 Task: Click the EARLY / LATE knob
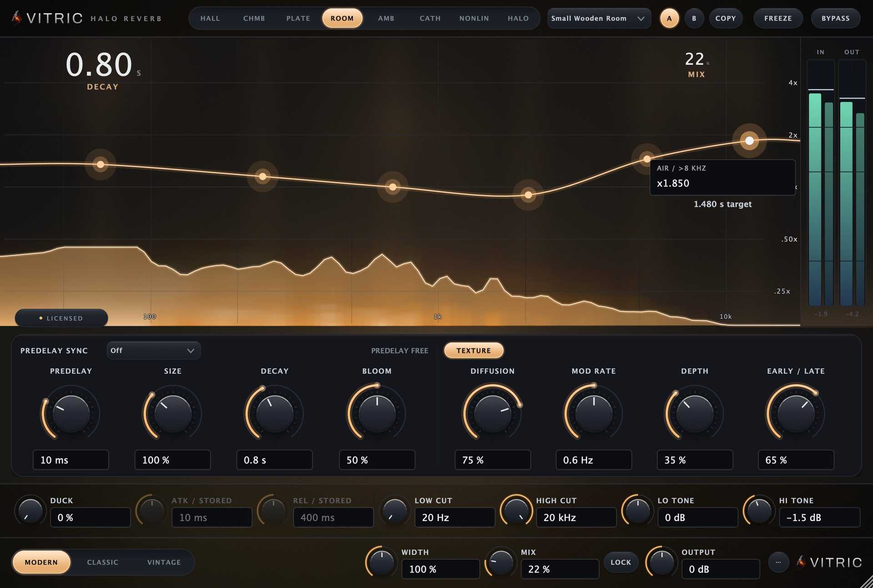pyautogui.click(x=796, y=413)
